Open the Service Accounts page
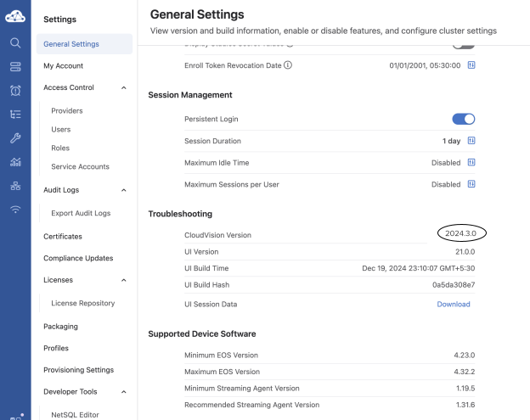The image size is (530, 420). tap(80, 166)
